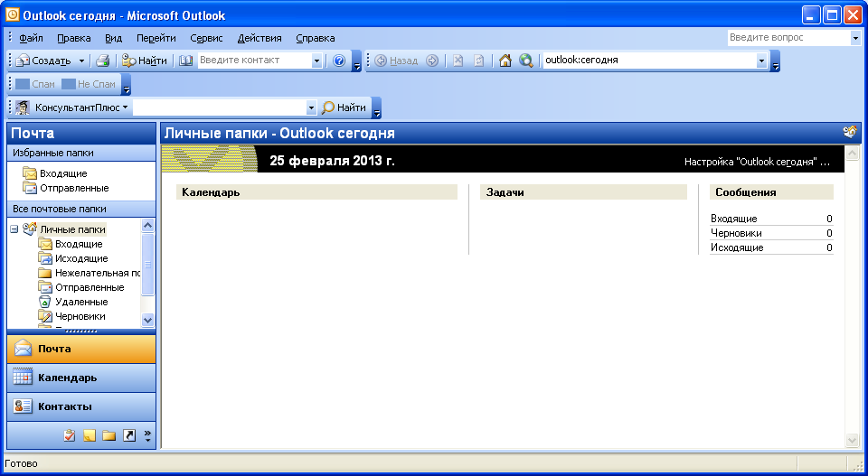Viewport: 868px width, 476px height.
Task: Open the Действия menu
Action: [x=259, y=38]
